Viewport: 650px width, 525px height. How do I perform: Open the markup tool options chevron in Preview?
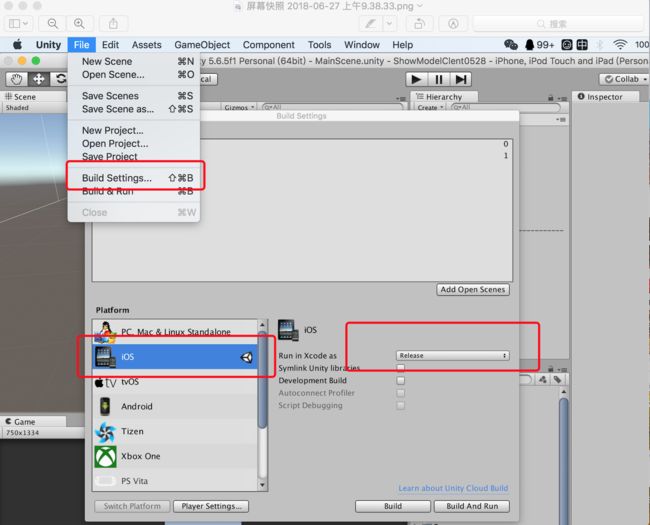coord(389,24)
